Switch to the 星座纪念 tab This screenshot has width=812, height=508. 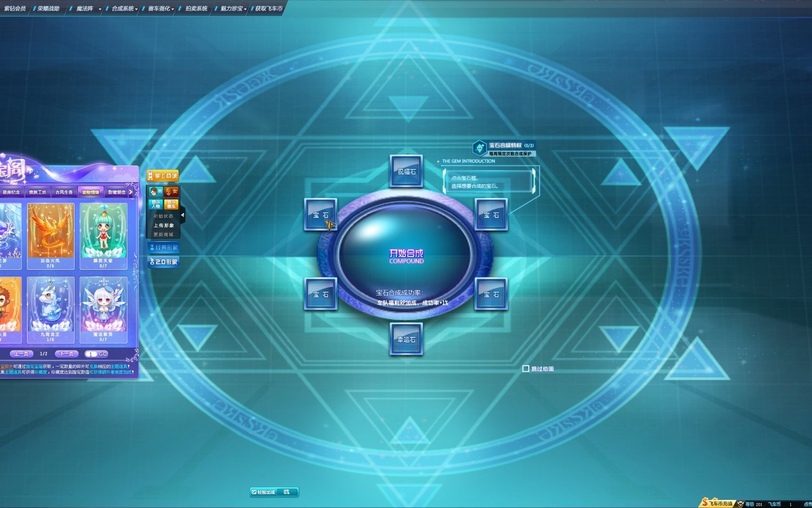pos(11,192)
